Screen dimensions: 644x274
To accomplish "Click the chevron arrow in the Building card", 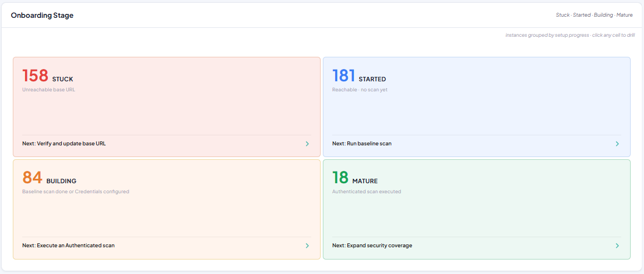I will click(x=307, y=246).
